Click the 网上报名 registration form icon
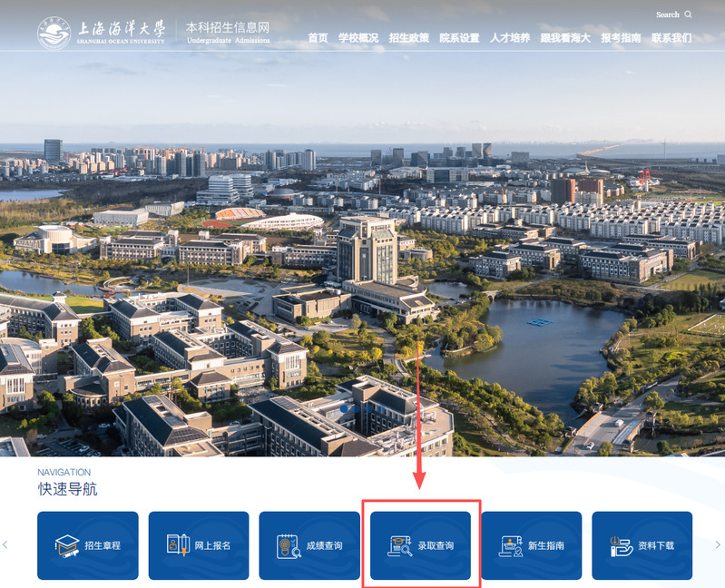725x588 pixels. 178,545
